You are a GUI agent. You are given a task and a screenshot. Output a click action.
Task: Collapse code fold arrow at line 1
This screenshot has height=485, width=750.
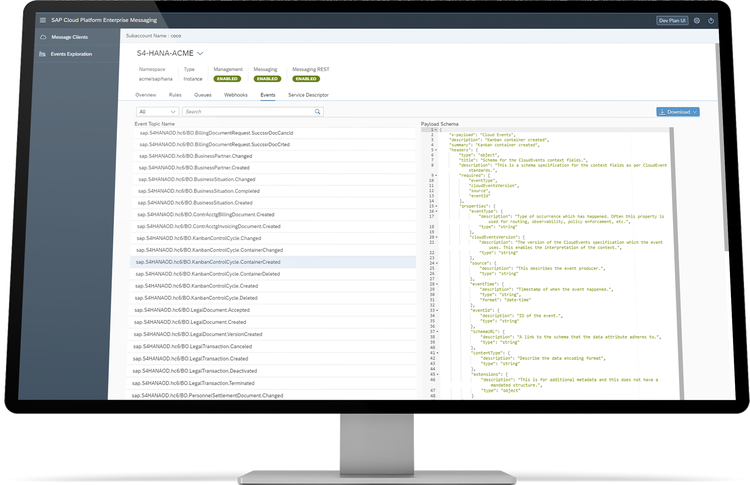(x=436, y=130)
